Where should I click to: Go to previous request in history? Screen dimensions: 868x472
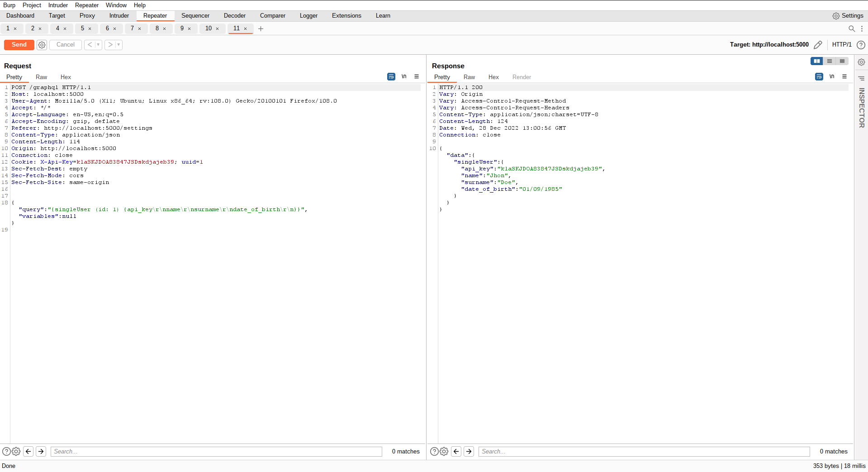[90, 45]
